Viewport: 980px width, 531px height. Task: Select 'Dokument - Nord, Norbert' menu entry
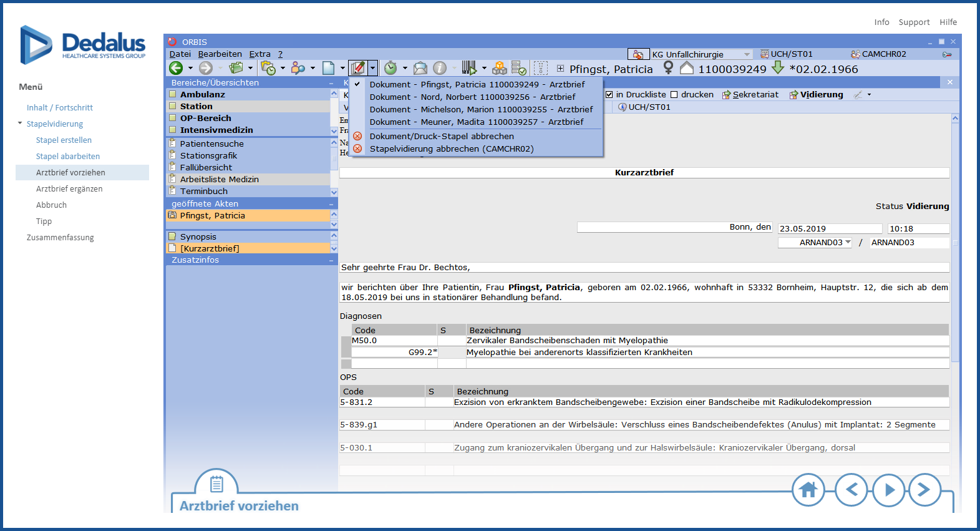pyautogui.click(x=472, y=97)
